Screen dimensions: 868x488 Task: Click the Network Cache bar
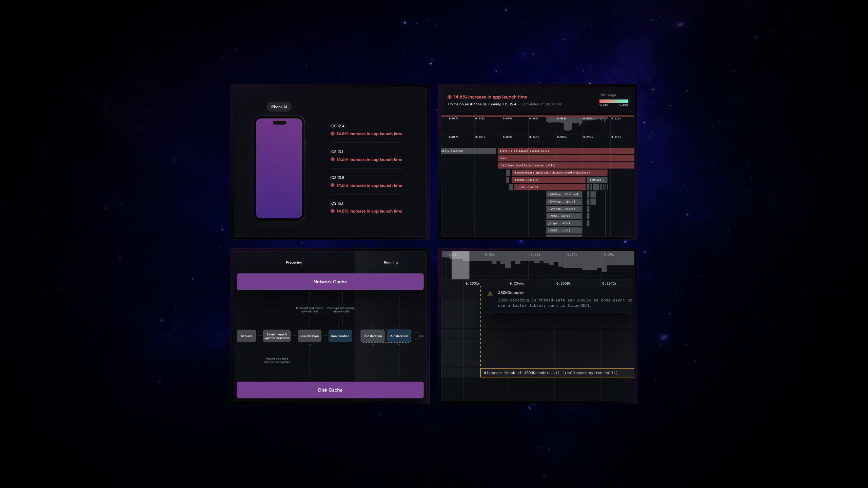tap(330, 282)
